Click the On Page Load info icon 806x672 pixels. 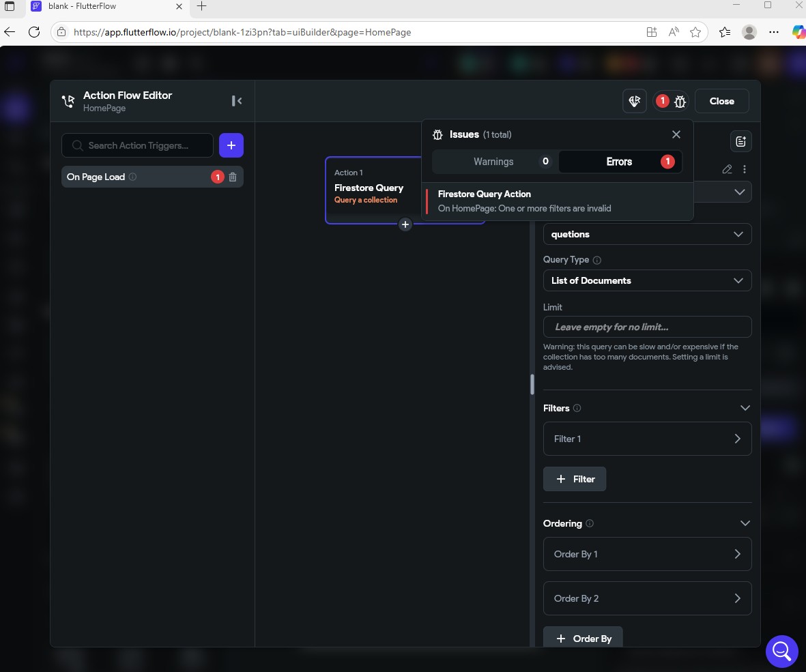[x=132, y=177]
